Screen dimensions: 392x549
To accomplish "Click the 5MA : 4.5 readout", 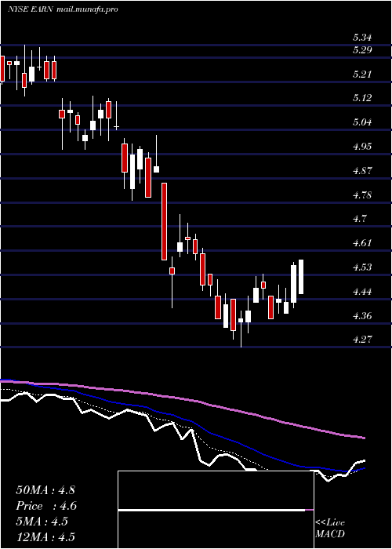I will pyautogui.click(x=42, y=522).
